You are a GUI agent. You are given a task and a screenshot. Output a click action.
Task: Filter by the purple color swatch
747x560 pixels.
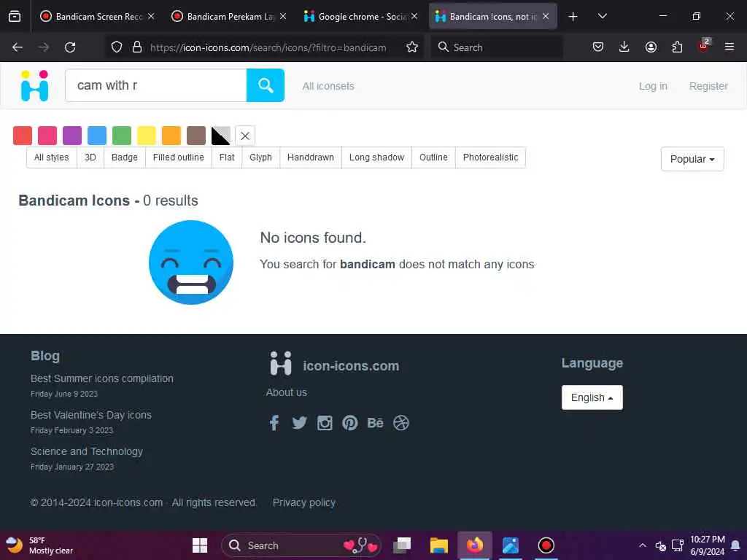coord(72,136)
